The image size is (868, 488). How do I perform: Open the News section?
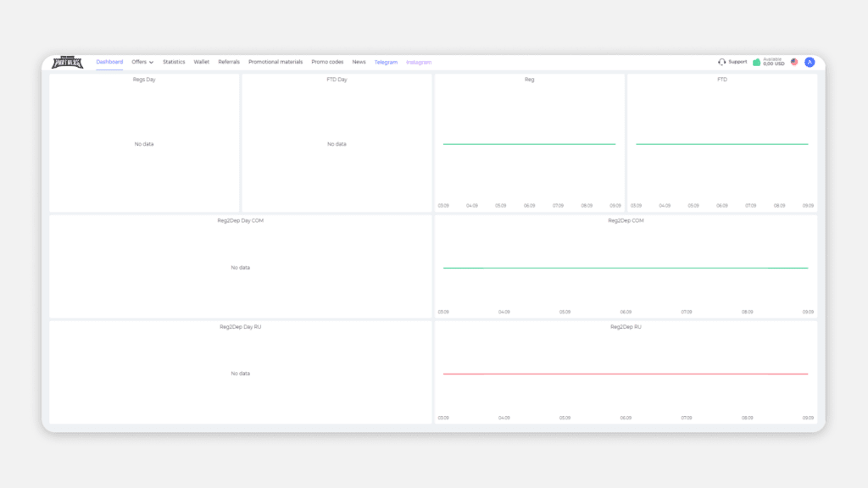pyautogui.click(x=359, y=62)
